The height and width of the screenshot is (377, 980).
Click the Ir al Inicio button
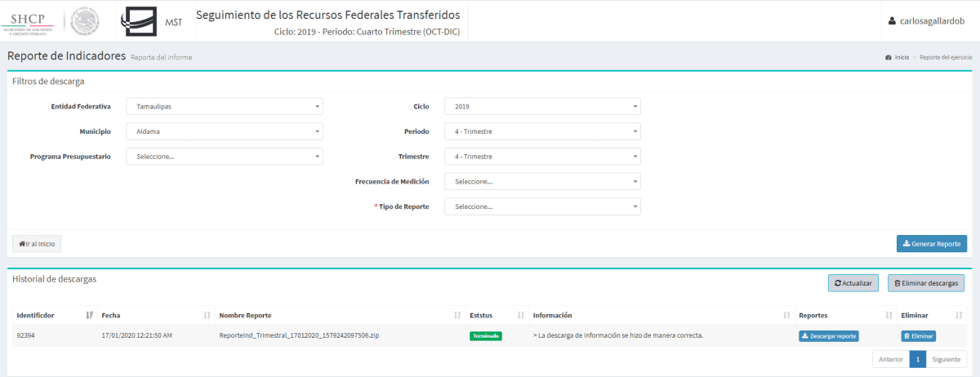[x=37, y=243]
